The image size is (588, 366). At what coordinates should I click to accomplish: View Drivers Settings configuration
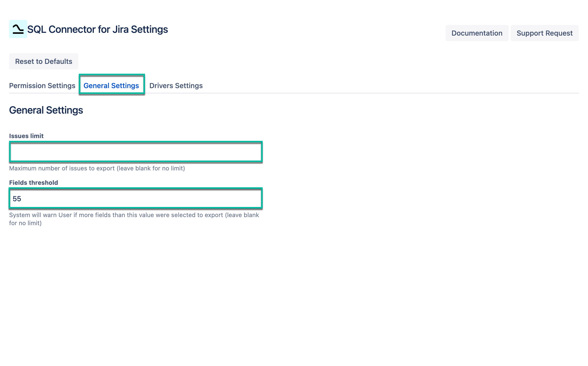pyautogui.click(x=176, y=86)
